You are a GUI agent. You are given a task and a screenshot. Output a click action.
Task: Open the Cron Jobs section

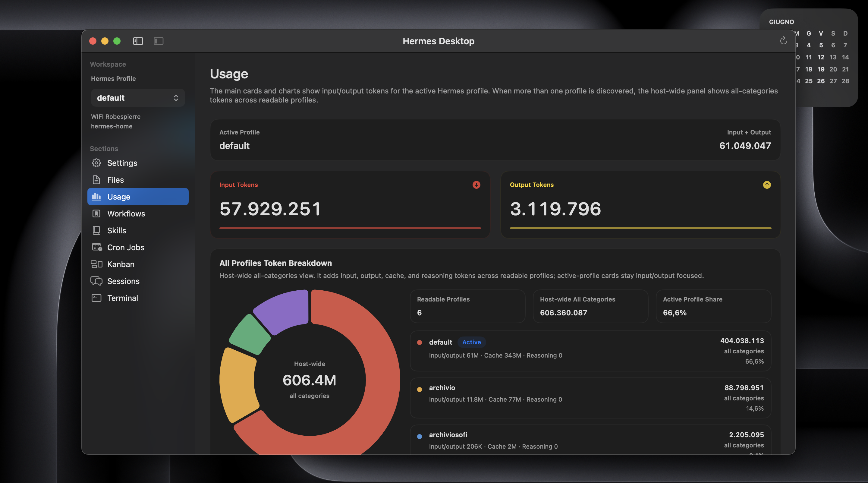138,247
